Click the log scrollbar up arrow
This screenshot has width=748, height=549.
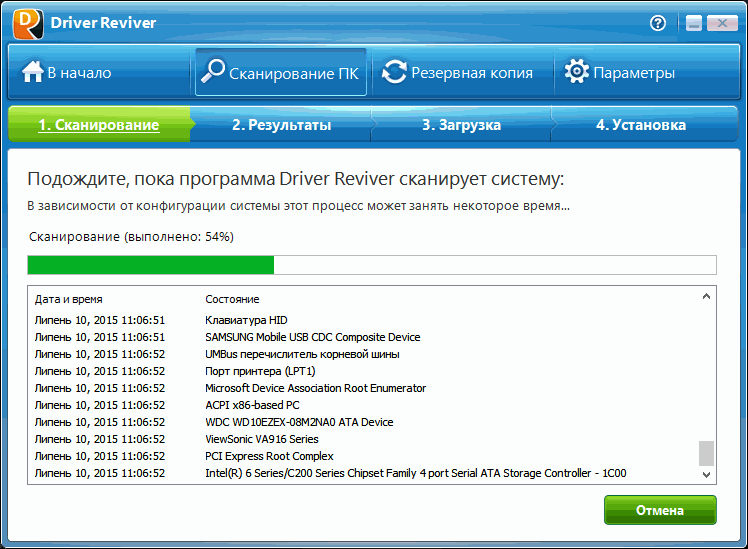click(706, 297)
